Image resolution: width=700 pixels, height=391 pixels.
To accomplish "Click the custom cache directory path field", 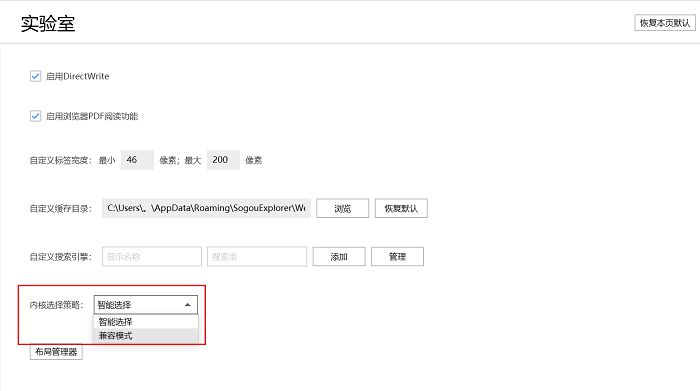I will click(206, 208).
